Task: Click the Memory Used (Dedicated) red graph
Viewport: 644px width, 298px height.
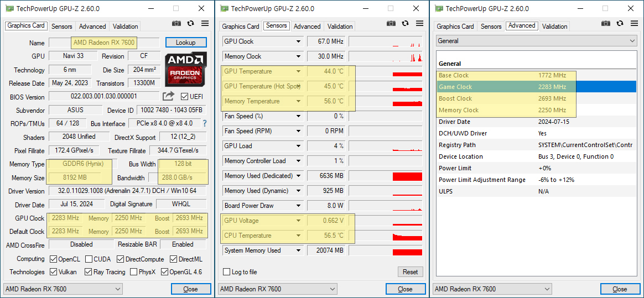Action: (x=407, y=176)
